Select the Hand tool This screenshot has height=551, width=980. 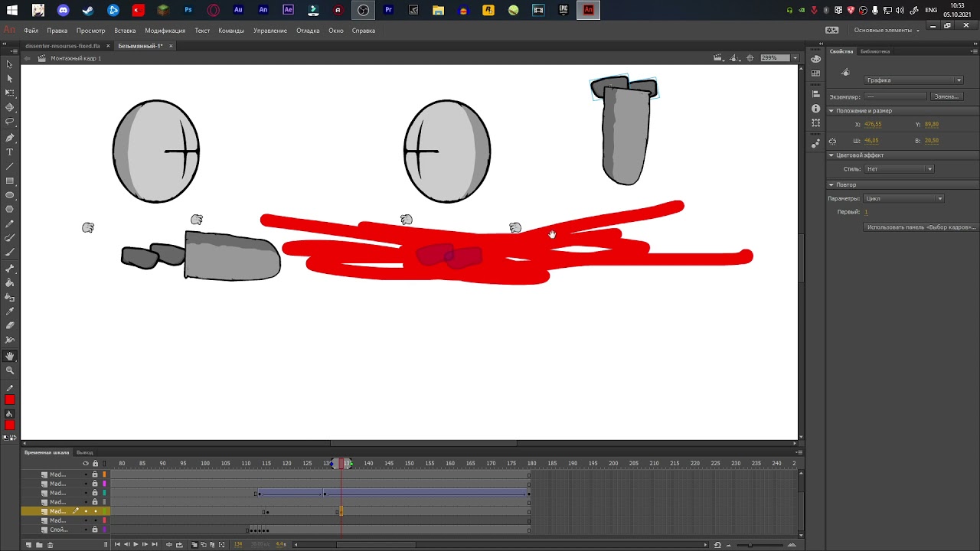click(x=10, y=356)
